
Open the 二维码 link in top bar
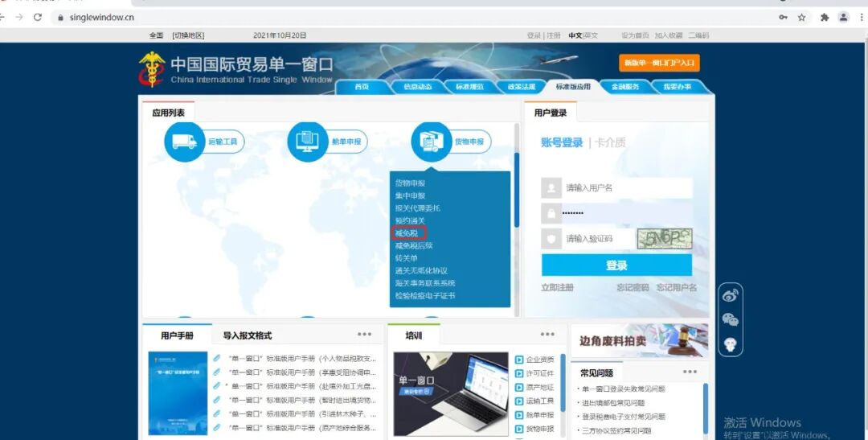698,35
